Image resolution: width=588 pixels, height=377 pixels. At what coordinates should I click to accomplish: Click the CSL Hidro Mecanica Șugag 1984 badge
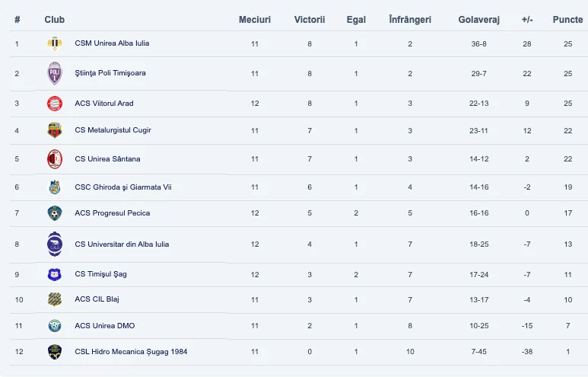(54, 352)
